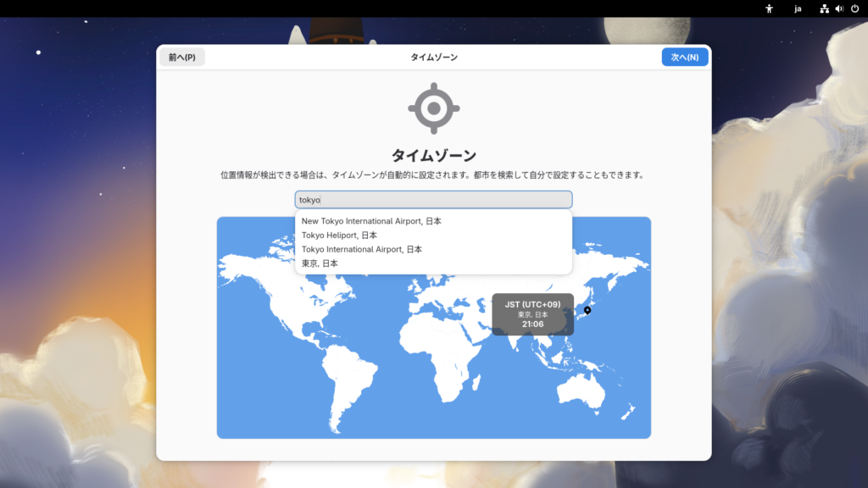Go back with the 前へ(P) button
The image size is (868, 488).
[x=182, y=57]
